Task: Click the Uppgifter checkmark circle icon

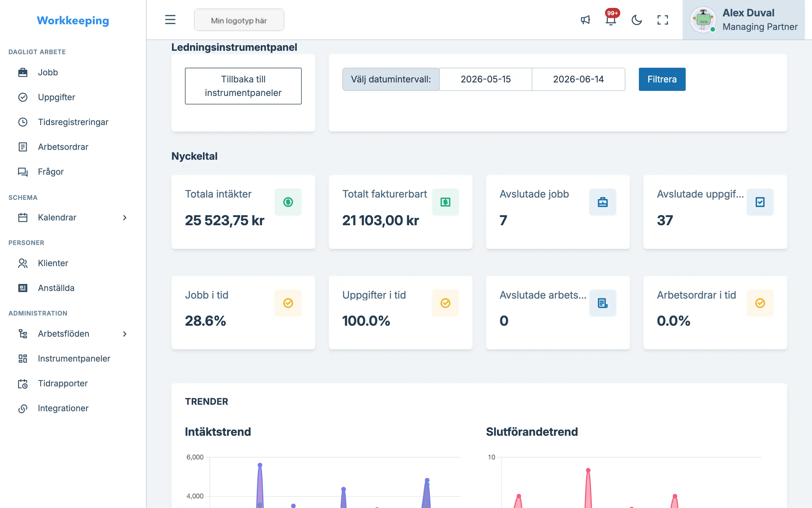Action: pos(23,97)
